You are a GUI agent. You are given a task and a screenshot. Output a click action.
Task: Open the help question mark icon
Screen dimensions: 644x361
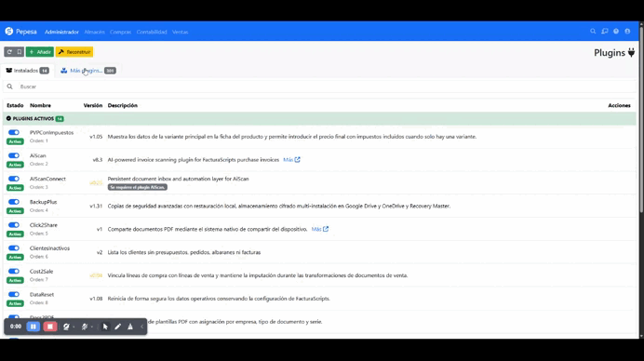tap(616, 32)
